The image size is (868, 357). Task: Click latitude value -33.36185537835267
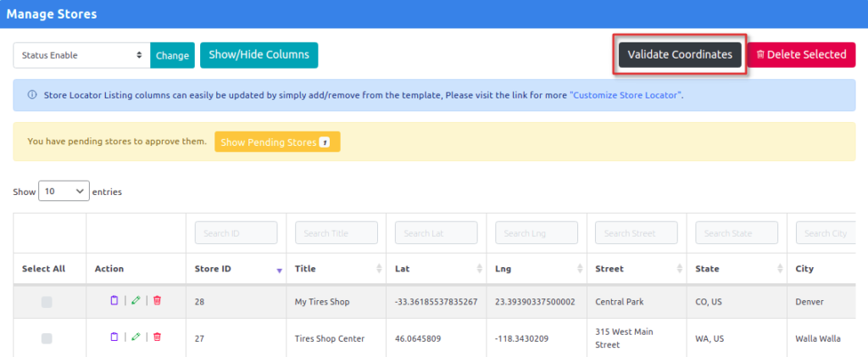pos(437,302)
